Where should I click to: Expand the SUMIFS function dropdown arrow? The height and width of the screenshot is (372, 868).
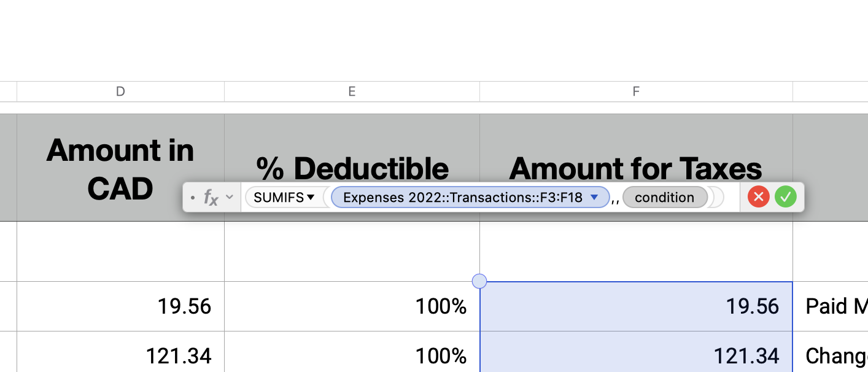311,198
